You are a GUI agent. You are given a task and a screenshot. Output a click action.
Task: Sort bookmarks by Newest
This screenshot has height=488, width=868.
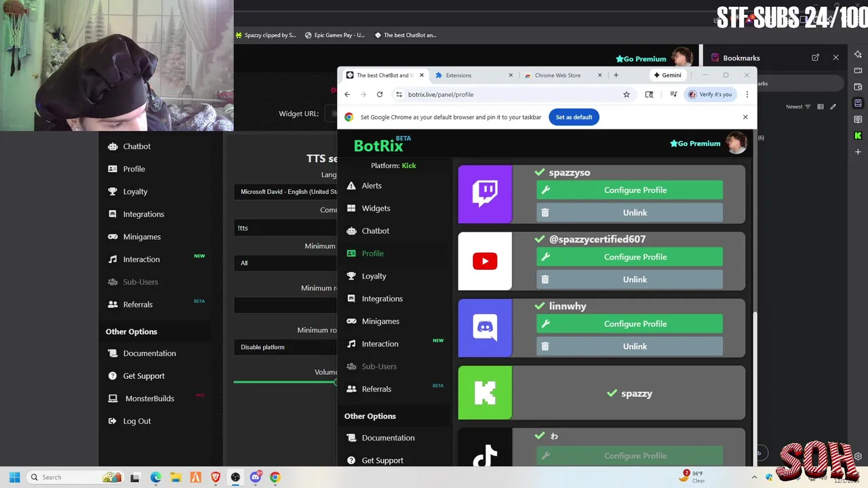(x=798, y=106)
